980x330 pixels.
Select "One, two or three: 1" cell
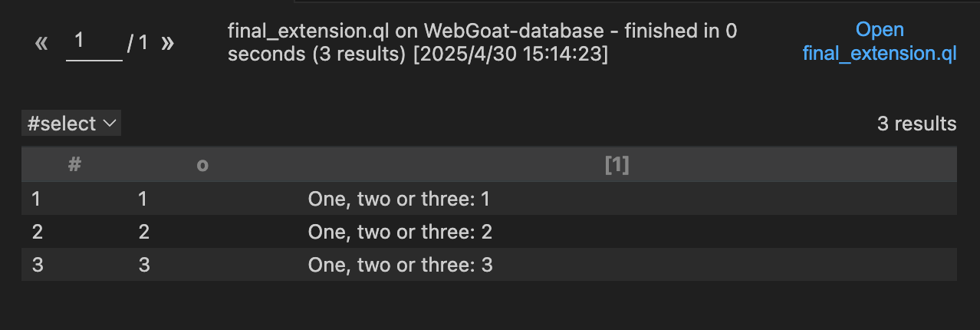click(399, 200)
